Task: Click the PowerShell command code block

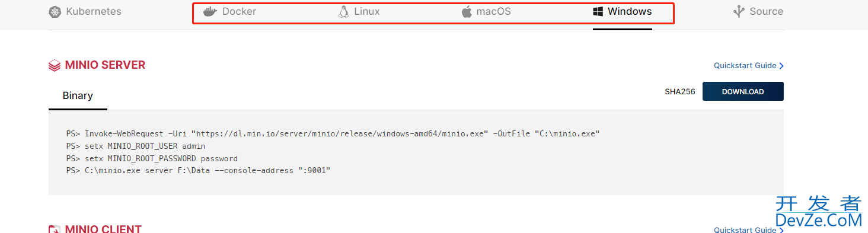Action: pos(416,152)
